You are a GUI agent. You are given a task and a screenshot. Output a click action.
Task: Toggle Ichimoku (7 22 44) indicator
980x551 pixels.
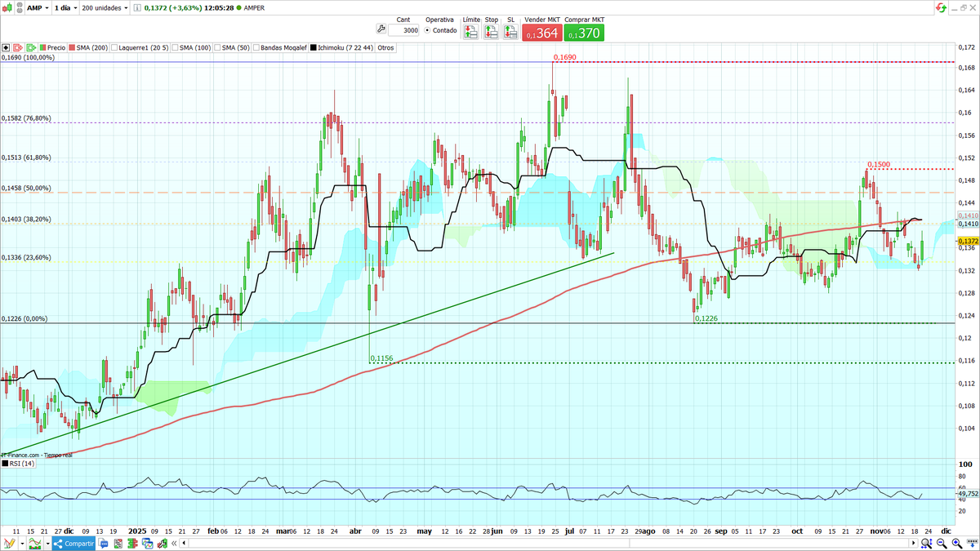coord(341,47)
